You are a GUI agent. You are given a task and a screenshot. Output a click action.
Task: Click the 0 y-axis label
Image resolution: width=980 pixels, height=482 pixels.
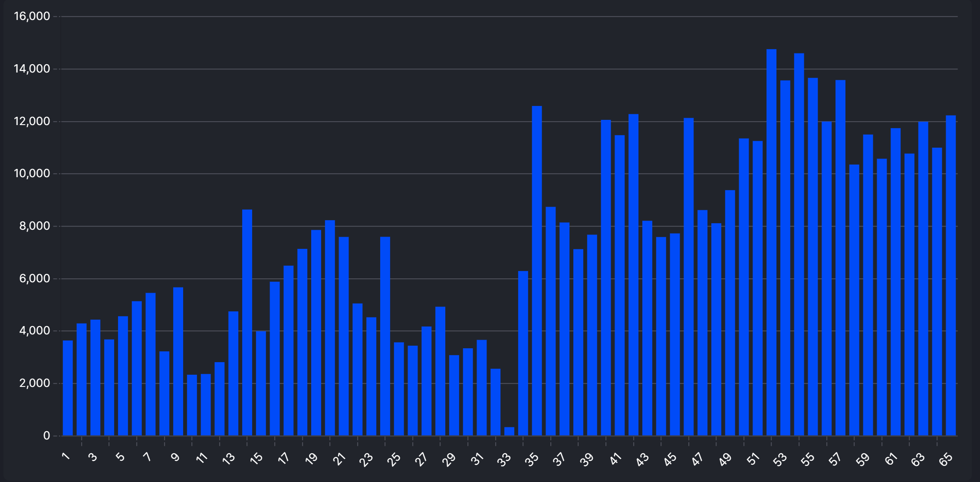(46, 436)
